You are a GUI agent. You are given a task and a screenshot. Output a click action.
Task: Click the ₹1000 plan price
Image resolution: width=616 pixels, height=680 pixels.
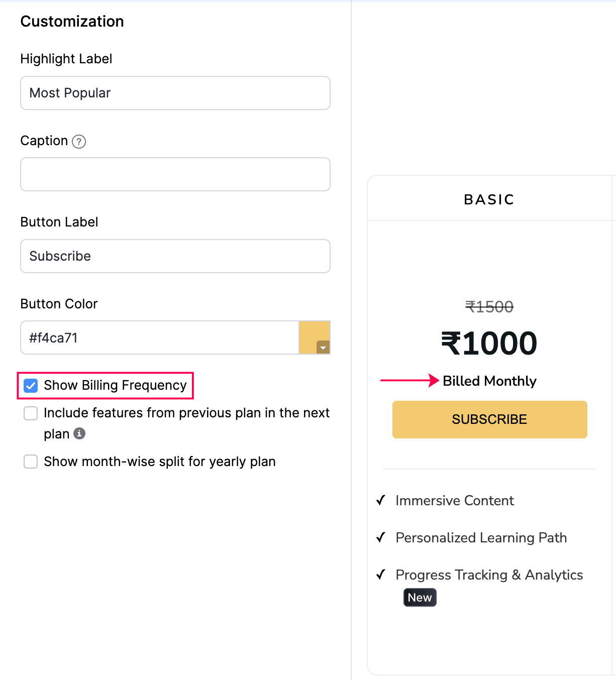[489, 344]
